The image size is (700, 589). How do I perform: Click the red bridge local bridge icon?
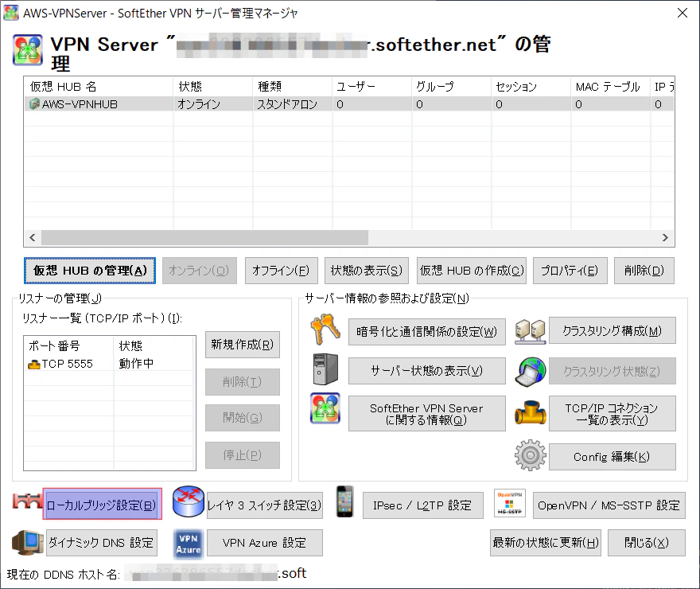pyautogui.click(x=27, y=502)
